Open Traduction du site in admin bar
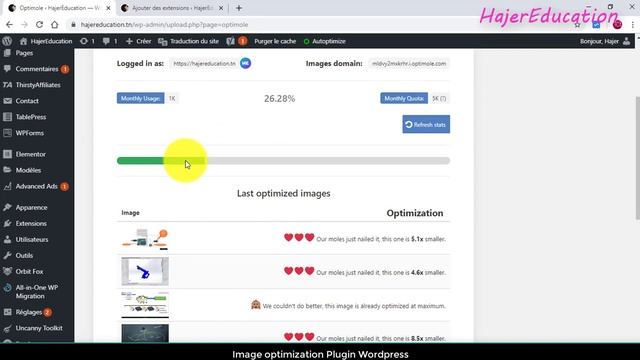The image size is (640, 360). [189, 41]
